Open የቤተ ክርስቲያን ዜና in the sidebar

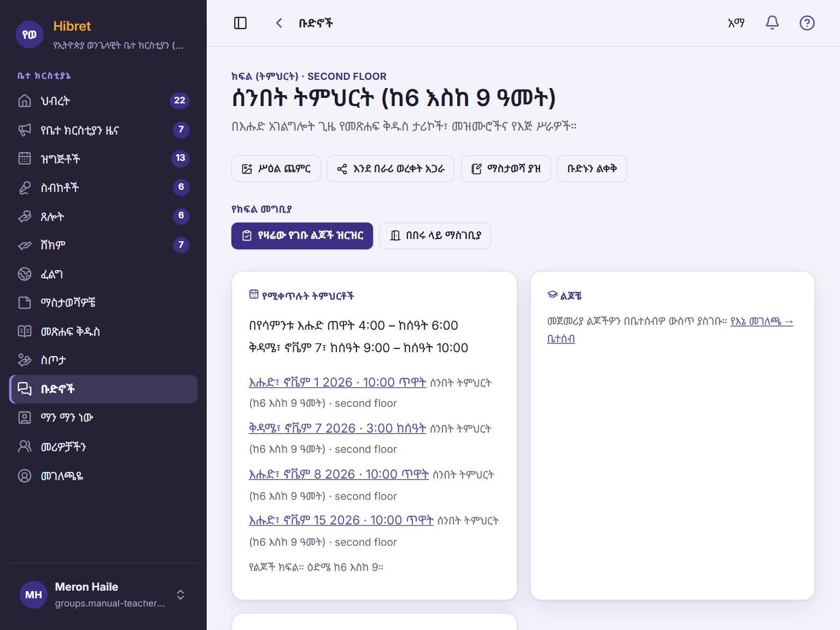[103, 130]
